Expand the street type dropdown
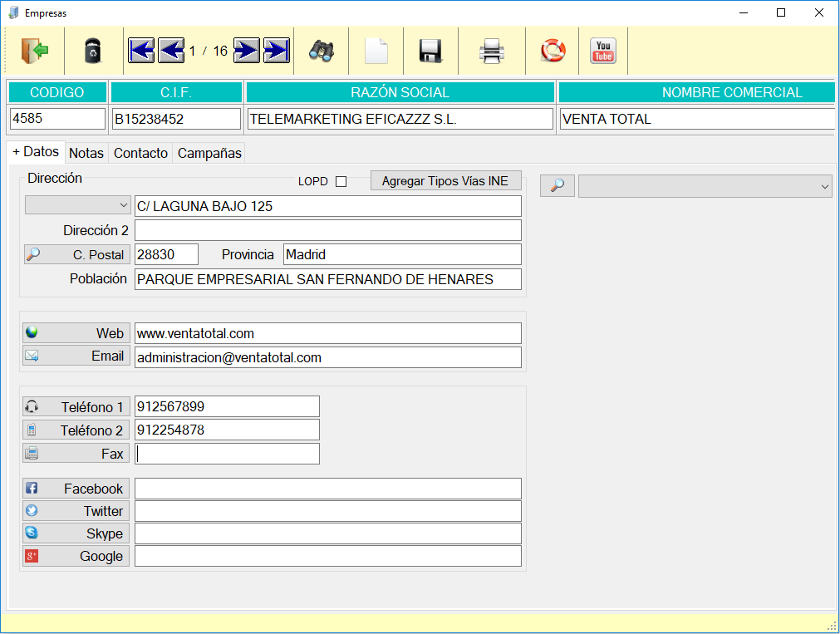This screenshot has height=634, width=840. (x=77, y=205)
